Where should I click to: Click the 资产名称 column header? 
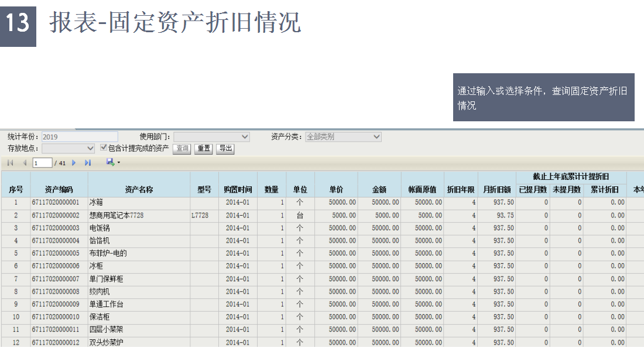[x=139, y=189]
